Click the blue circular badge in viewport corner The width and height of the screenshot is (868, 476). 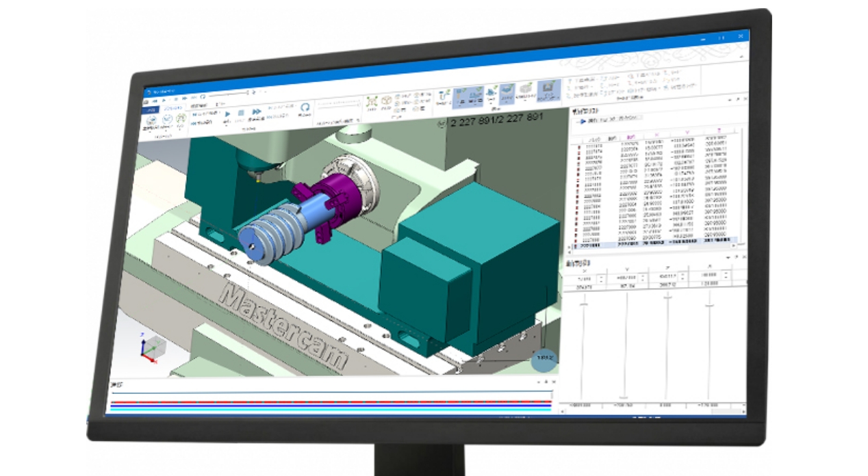coord(544,360)
